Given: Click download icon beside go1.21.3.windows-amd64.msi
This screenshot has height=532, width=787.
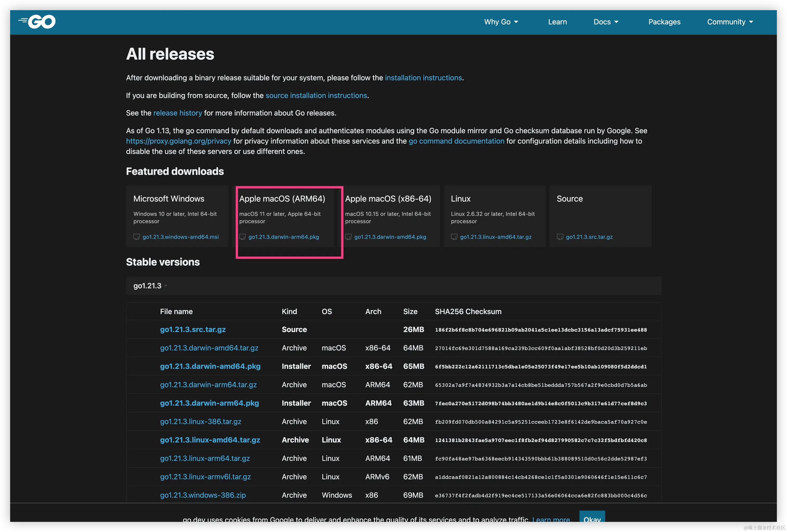Looking at the screenshot, I should coord(136,237).
